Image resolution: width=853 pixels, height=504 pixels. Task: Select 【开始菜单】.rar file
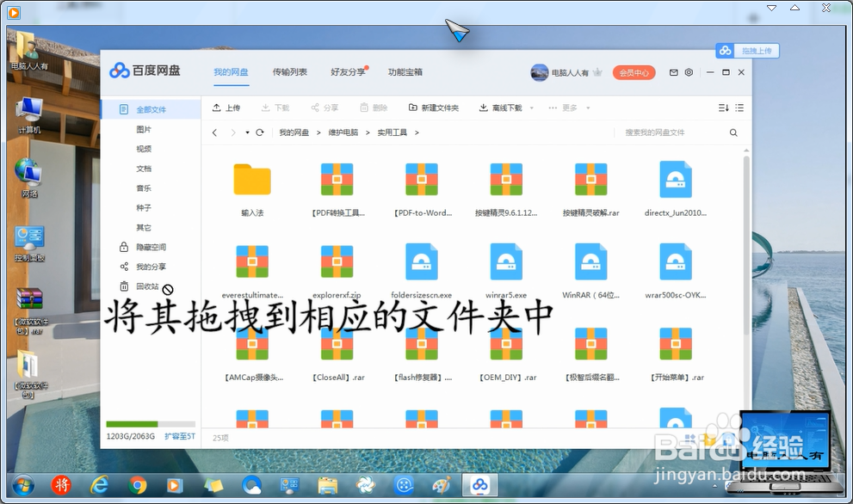coord(676,344)
